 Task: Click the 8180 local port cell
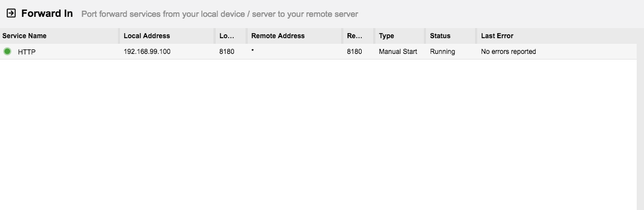coord(227,52)
